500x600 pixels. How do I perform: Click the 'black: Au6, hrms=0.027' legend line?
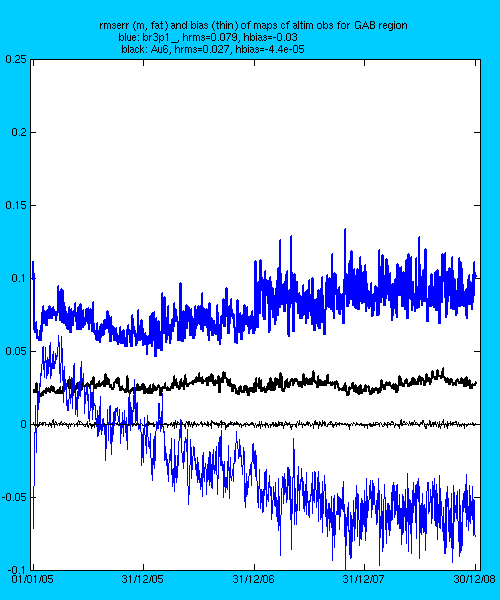click(213, 49)
